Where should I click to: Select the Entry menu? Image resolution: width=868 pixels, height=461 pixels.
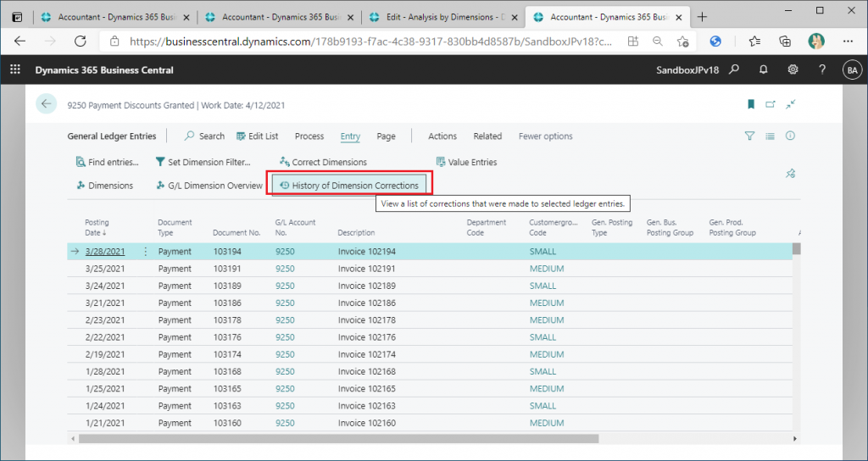point(350,136)
